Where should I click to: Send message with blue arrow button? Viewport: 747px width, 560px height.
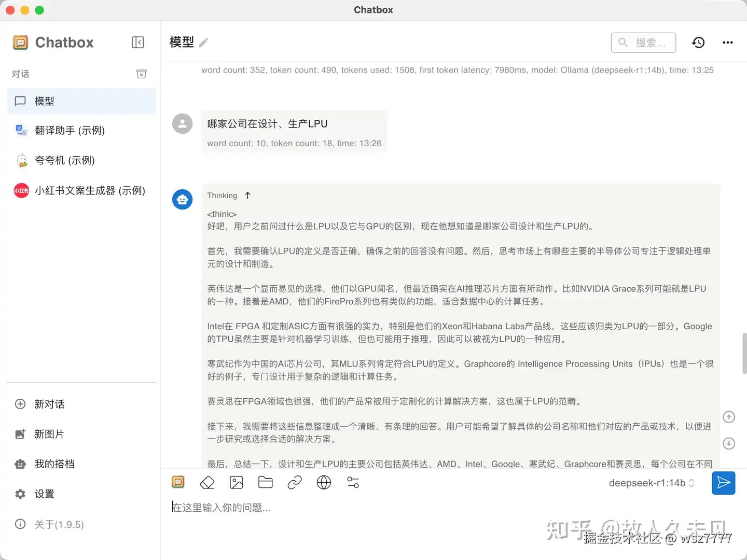723,483
